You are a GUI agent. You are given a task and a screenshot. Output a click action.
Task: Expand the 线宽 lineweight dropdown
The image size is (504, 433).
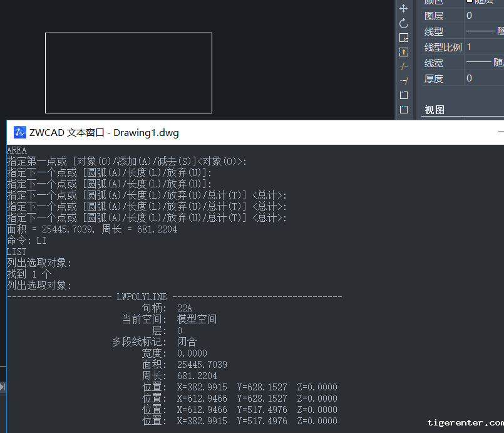(x=483, y=63)
